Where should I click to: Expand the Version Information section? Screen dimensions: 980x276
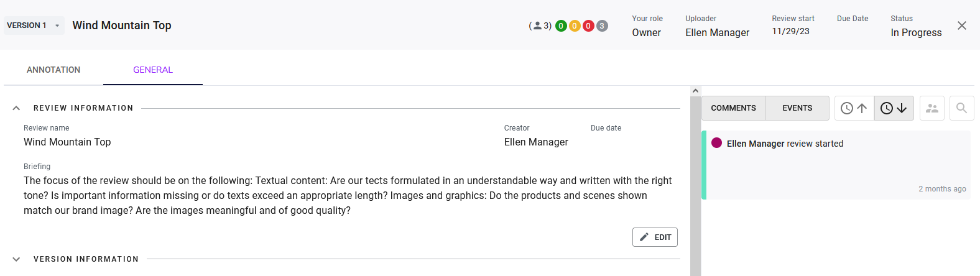click(x=17, y=259)
